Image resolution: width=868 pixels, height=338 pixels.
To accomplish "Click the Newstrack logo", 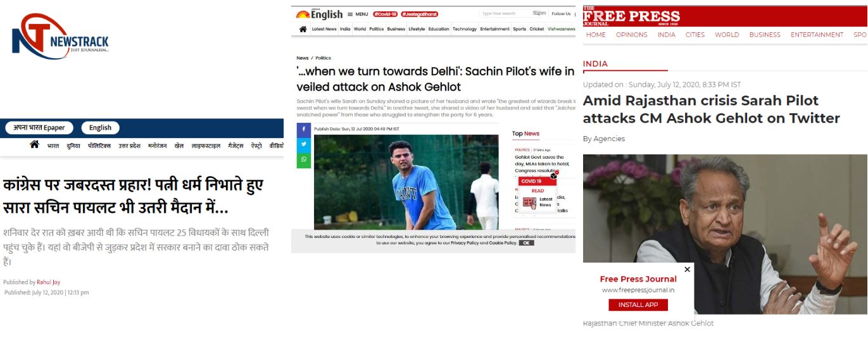I will coord(60,37).
